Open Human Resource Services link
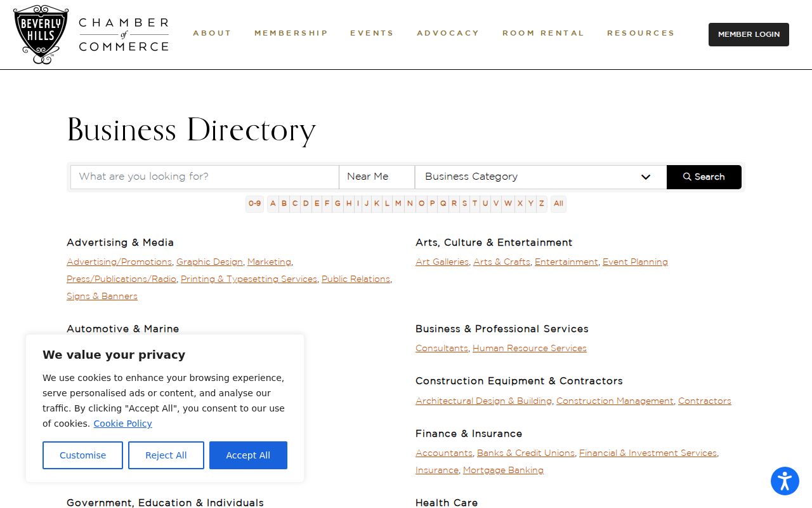Viewport: 812px width, 508px height. (530, 348)
